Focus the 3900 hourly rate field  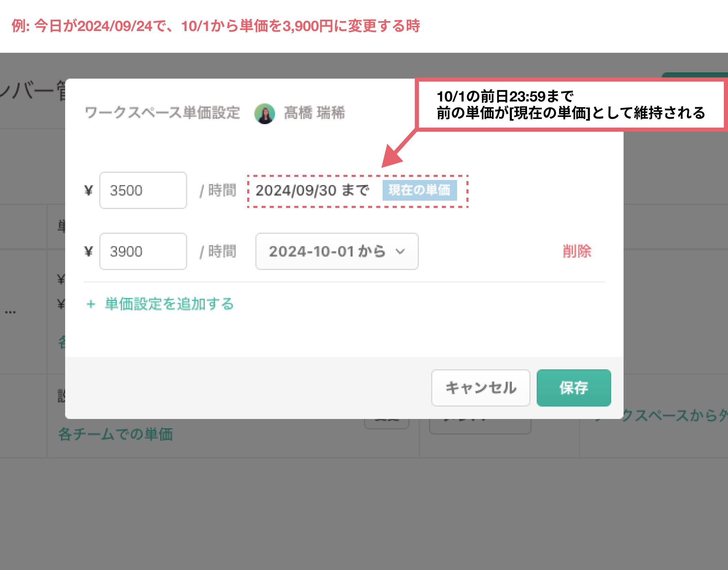tap(143, 251)
